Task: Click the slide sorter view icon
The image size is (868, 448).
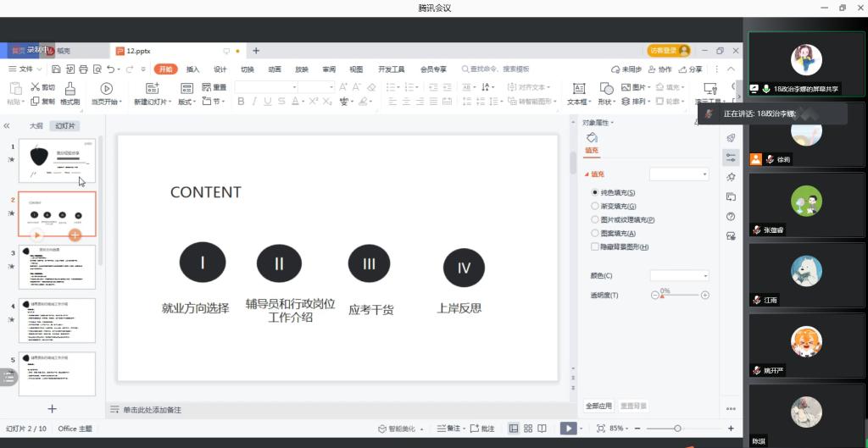Action: tap(528, 429)
